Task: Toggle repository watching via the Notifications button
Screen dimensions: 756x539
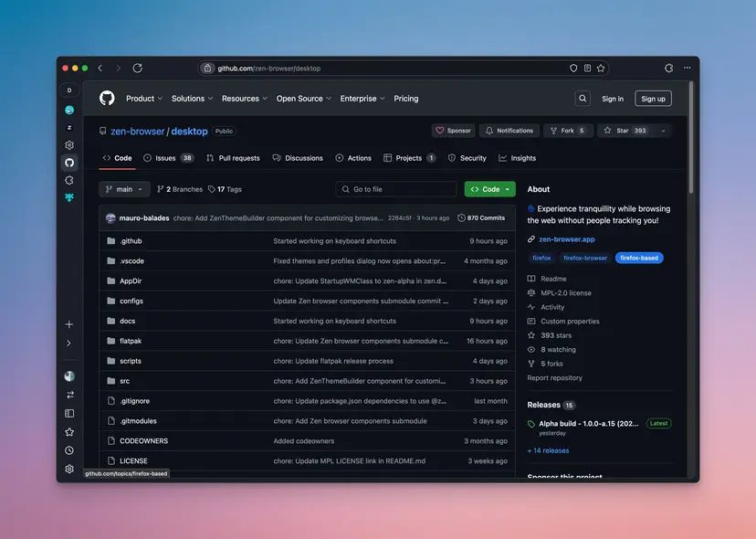Action: [509, 130]
